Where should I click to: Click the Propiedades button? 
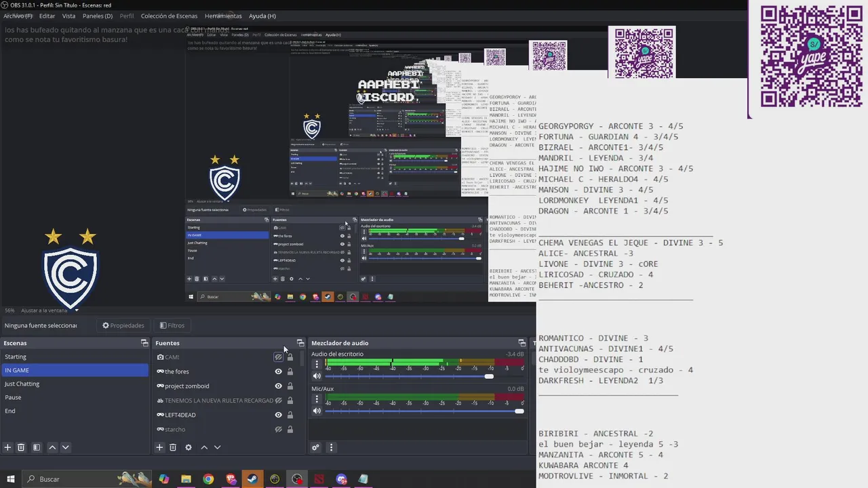[x=123, y=325]
